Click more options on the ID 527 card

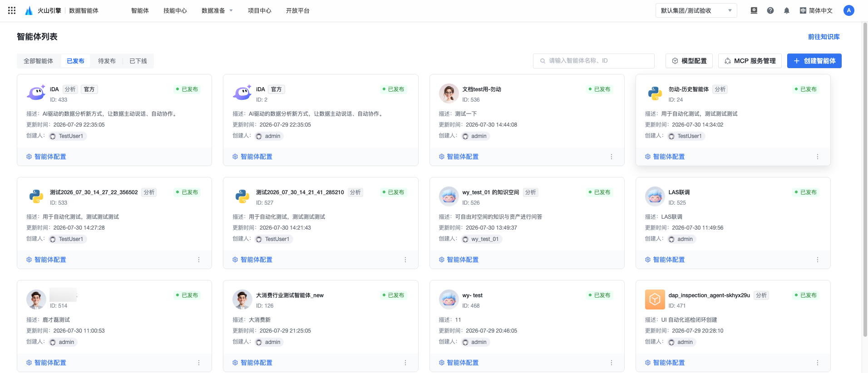coord(405,260)
